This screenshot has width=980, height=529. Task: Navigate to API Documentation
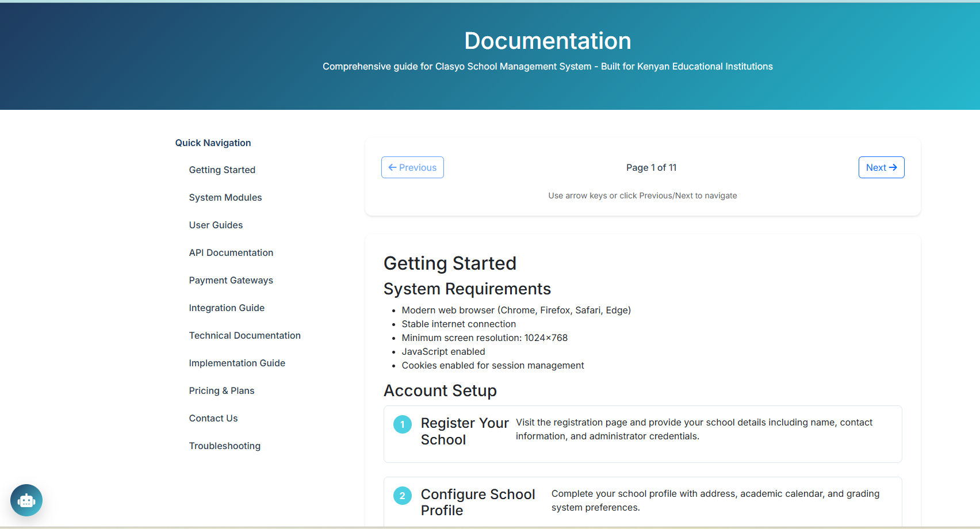coord(231,252)
